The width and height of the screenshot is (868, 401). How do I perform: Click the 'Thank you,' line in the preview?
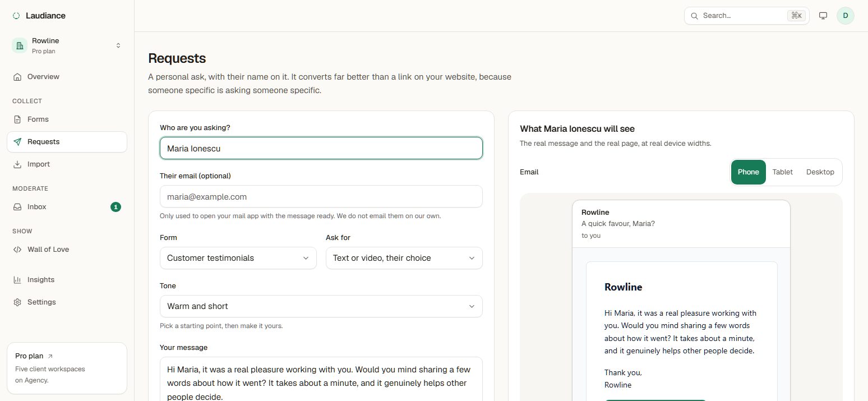click(x=623, y=372)
